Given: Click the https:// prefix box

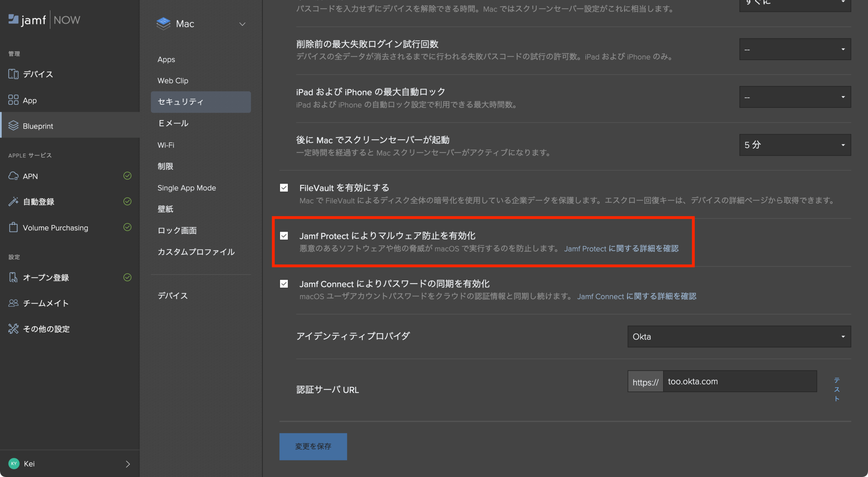Looking at the screenshot, I should pyautogui.click(x=645, y=382).
